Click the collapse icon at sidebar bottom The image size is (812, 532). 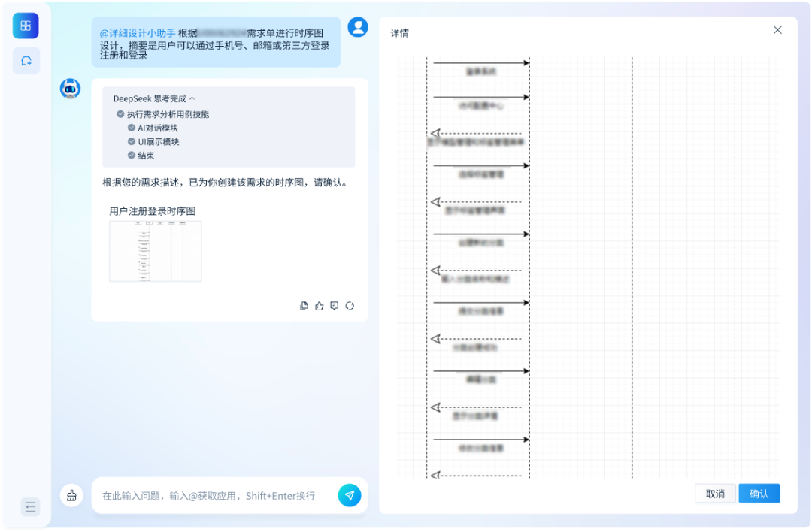[30, 507]
